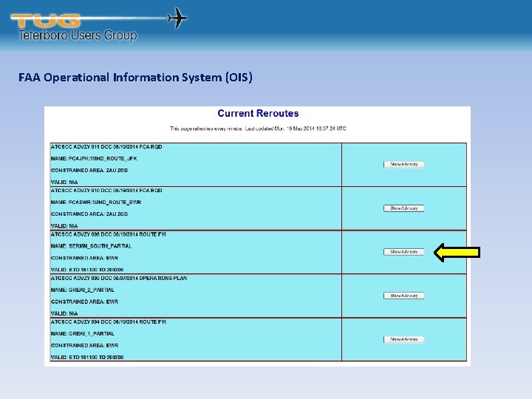Select 'NAME: FCAEWR:WIND_ROUTE_EWR' line
This screenshot has width=532, height=399.
tap(96, 202)
